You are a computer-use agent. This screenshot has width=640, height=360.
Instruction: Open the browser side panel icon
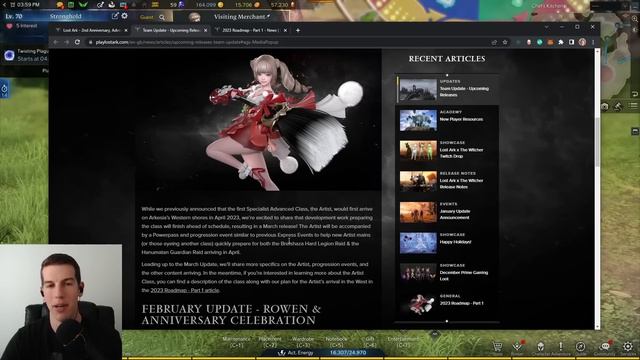pos(571,42)
